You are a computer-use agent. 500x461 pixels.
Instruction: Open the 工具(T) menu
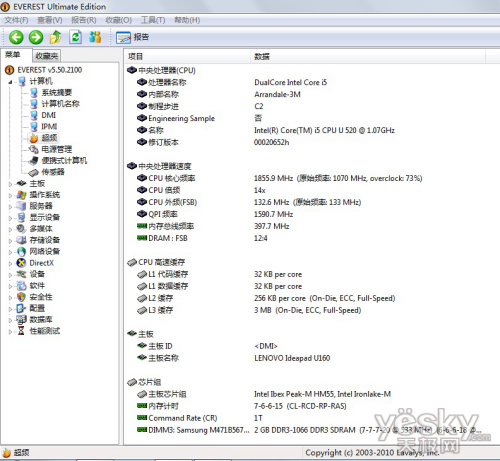pyautogui.click(x=153, y=20)
